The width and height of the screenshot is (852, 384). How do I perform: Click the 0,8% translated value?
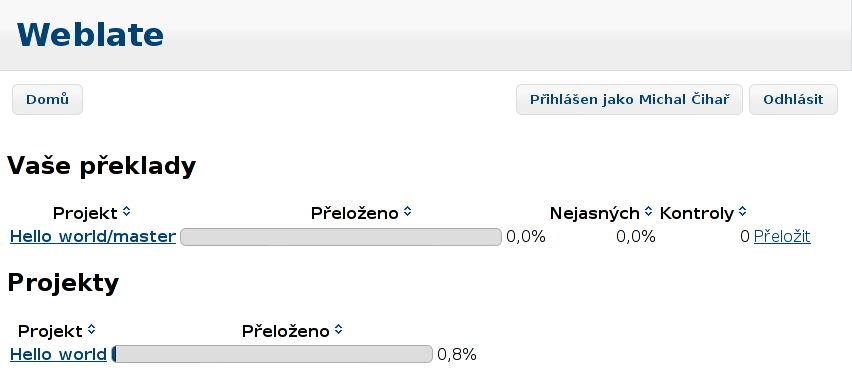(x=456, y=355)
